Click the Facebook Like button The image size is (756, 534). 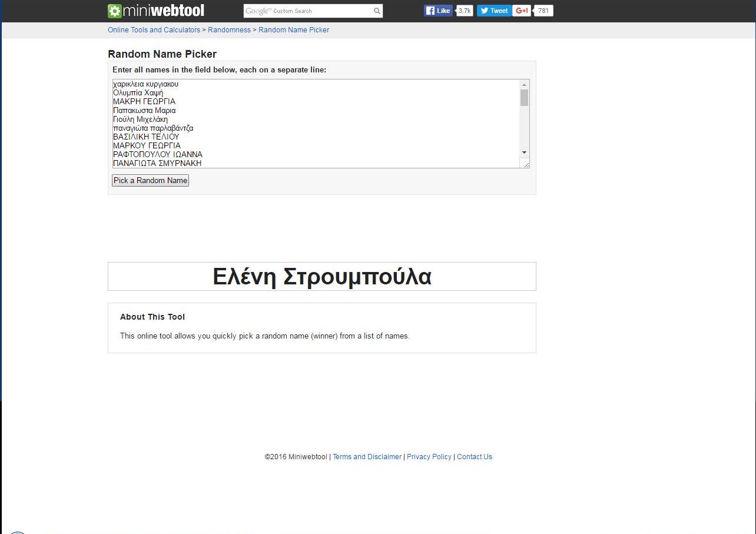point(439,11)
